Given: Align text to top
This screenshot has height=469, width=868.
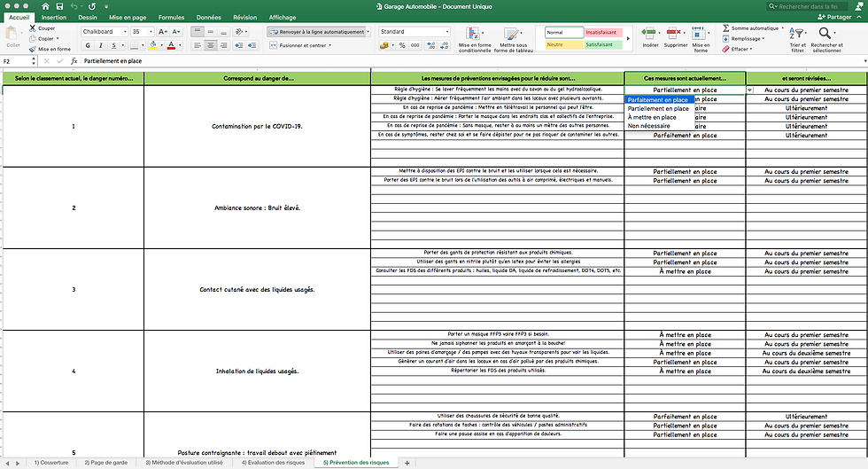Looking at the screenshot, I should point(197,32).
